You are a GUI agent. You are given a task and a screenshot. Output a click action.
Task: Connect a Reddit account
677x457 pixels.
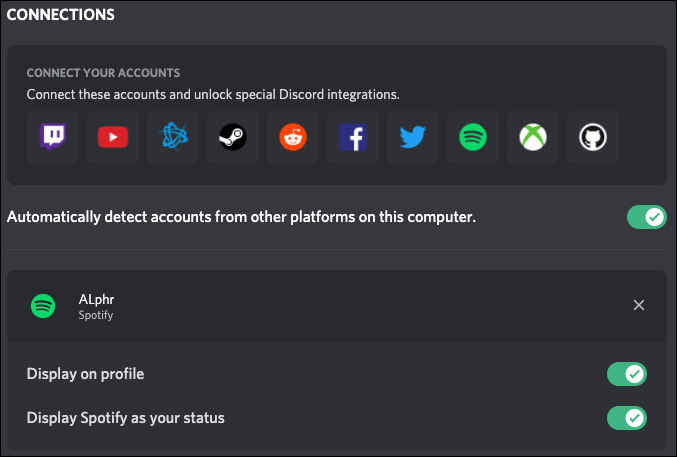pyautogui.click(x=293, y=137)
